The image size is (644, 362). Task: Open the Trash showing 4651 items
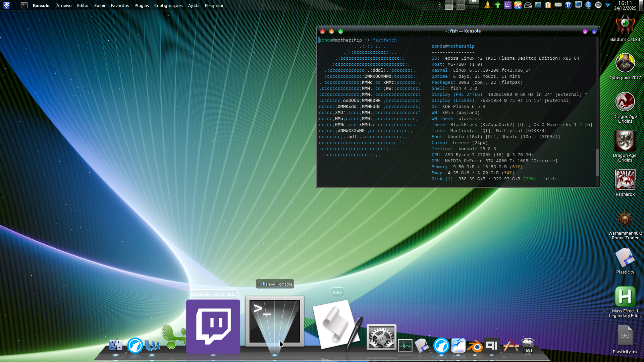pyautogui.click(x=528, y=345)
